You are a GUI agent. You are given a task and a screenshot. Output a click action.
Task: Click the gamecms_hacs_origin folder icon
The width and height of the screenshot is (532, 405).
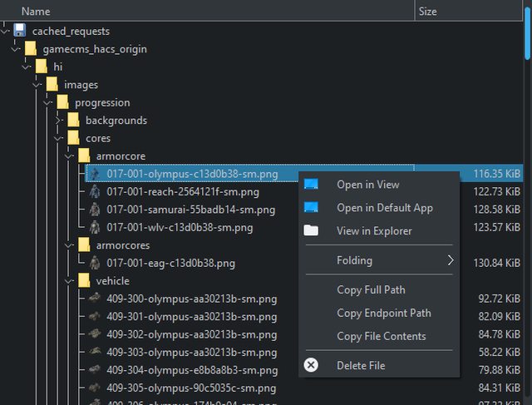31,48
